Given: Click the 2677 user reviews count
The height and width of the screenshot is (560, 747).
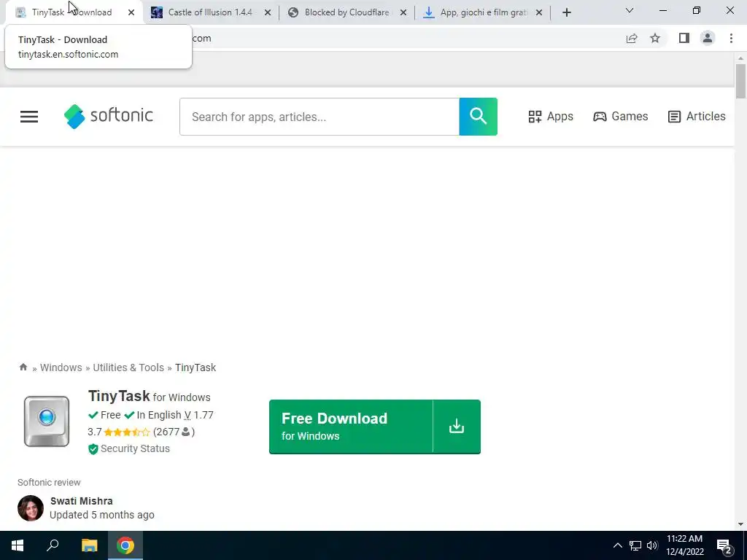Looking at the screenshot, I should tap(174, 432).
